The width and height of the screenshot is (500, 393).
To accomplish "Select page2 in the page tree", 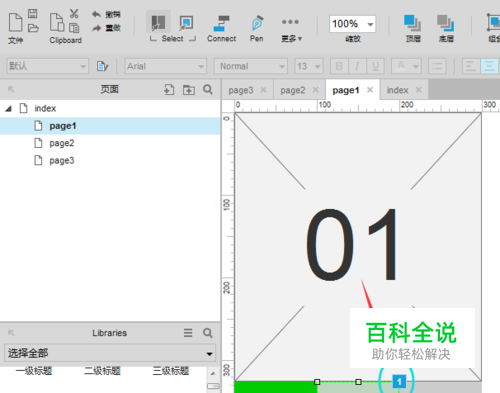I will pos(62,143).
